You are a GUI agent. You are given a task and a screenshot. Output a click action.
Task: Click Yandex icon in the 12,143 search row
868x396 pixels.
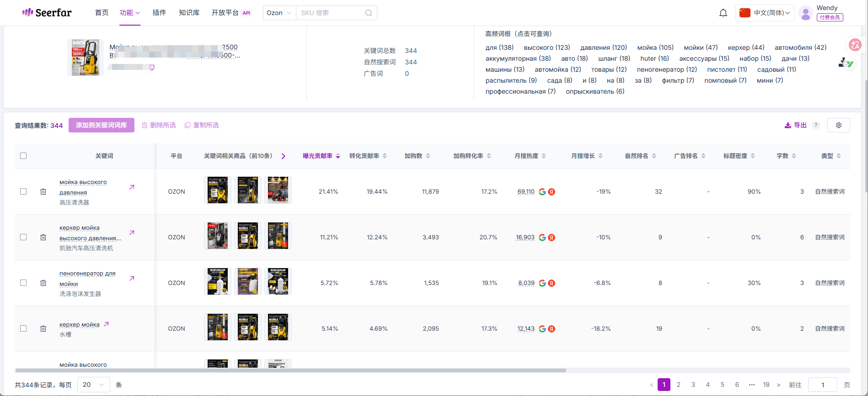[552, 329]
